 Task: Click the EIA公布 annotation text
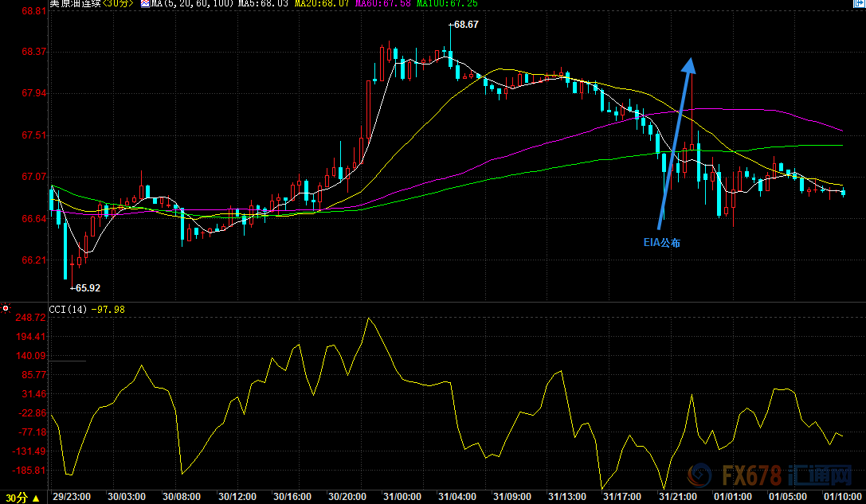(662, 243)
